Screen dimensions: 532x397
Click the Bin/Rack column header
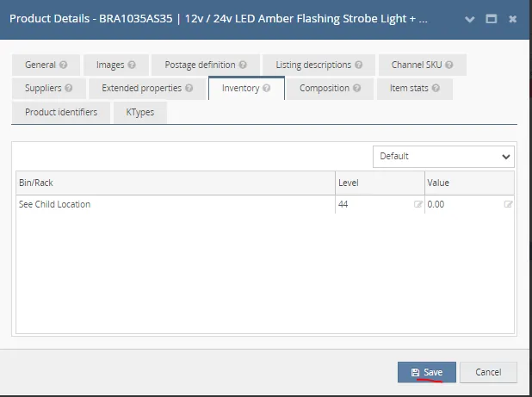176,183
